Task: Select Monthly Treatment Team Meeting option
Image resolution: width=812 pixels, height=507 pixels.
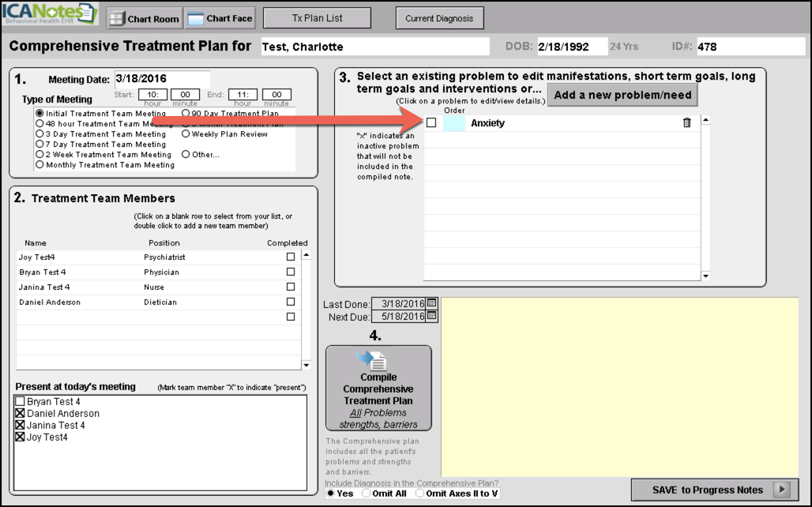Action: tap(39, 165)
